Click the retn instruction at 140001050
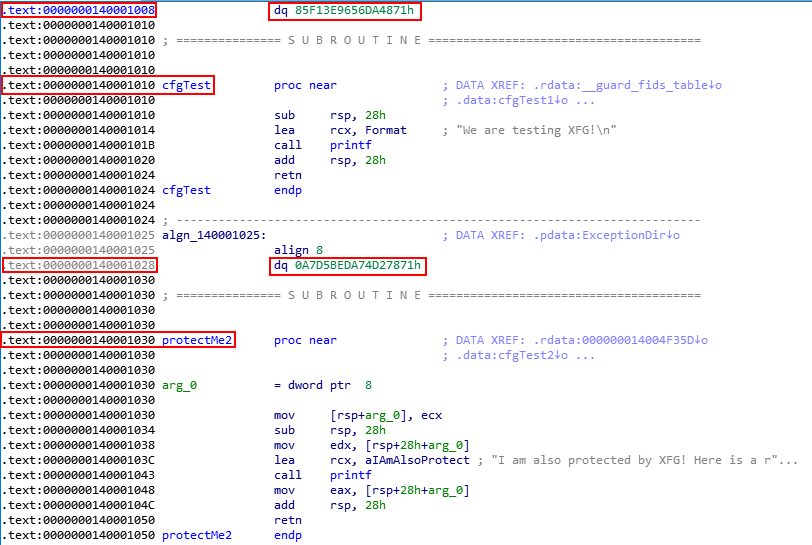This screenshot has width=812, height=545. 288,521
